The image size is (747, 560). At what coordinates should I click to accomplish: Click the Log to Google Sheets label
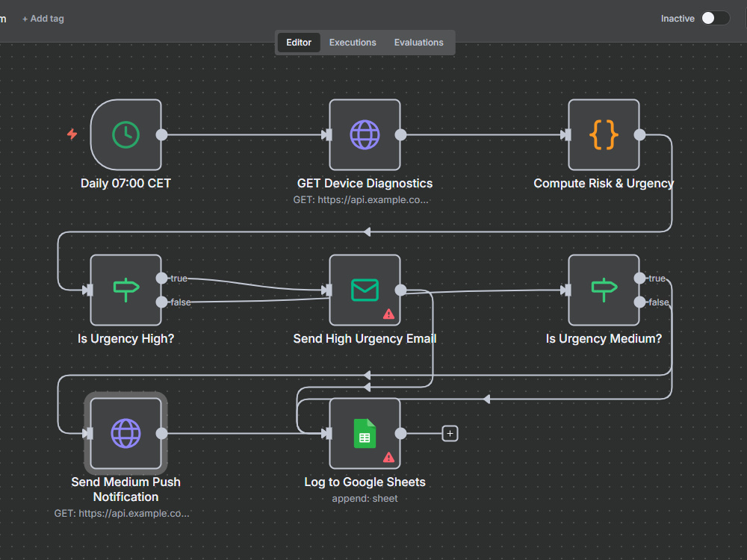(365, 482)
